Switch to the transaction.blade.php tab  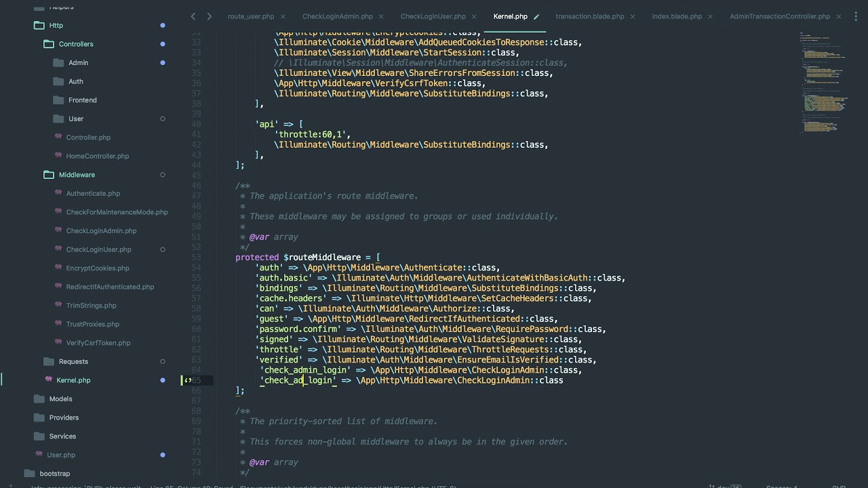(590, 16)
